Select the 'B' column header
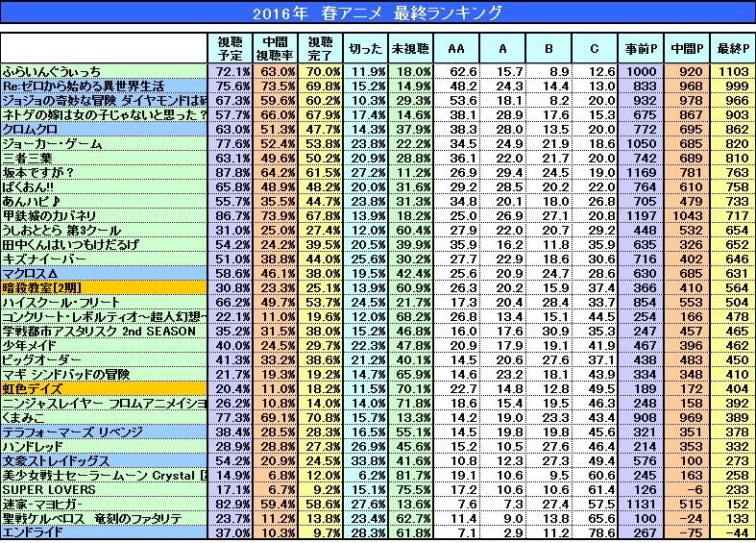Screen dimensions: 756x543 point(549,48)
